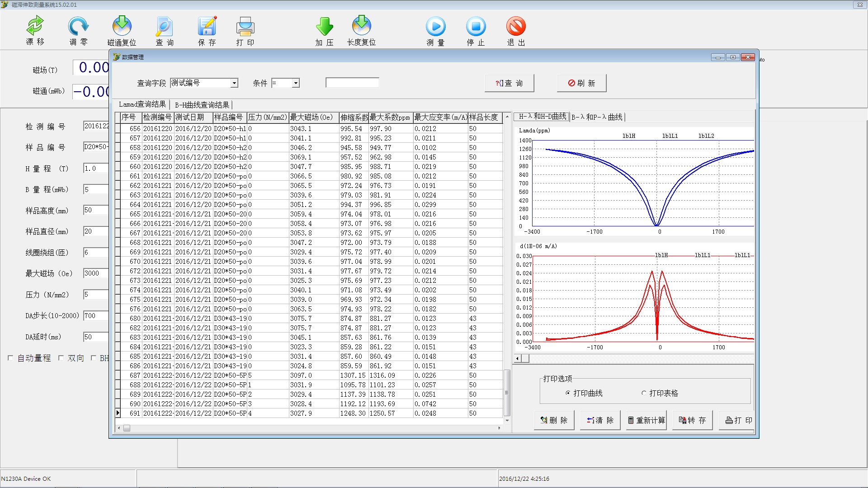Image resolution: width=868 pixels, height=488 pixels.
Task: Click the 磁通复位 flux reset icon
Action: pyautogui.click(x=122, y=26)
